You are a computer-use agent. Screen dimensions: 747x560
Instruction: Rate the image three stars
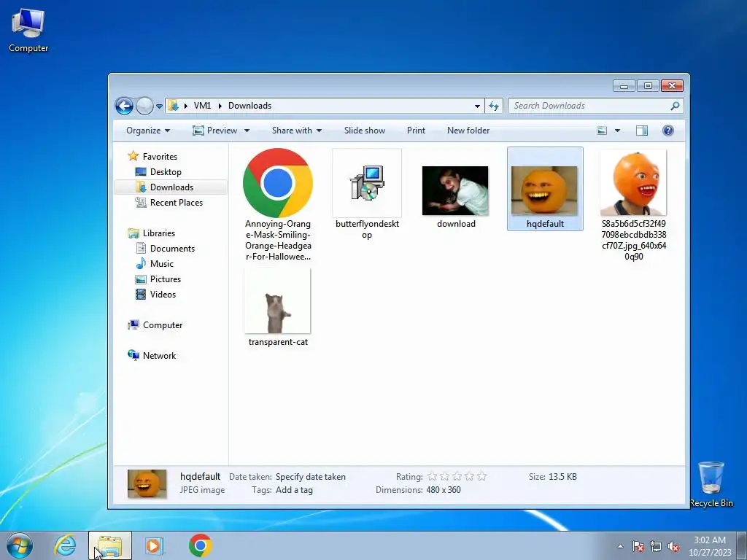tap(457, 476)
